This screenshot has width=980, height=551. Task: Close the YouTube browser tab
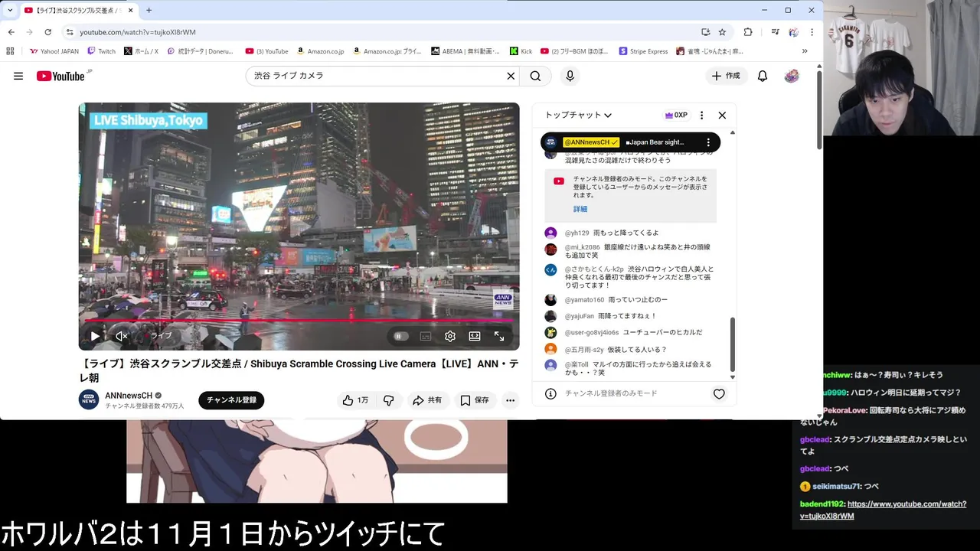(130, 10)
